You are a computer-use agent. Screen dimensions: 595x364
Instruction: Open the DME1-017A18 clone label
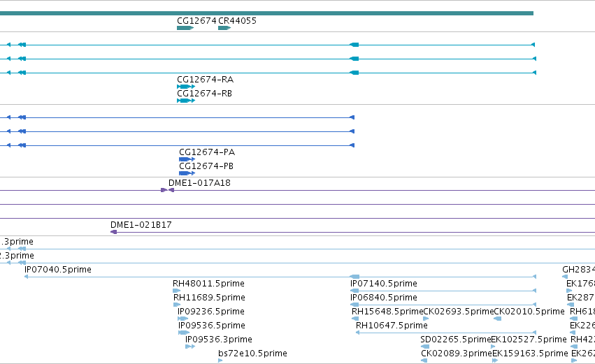tap(199, 183)
